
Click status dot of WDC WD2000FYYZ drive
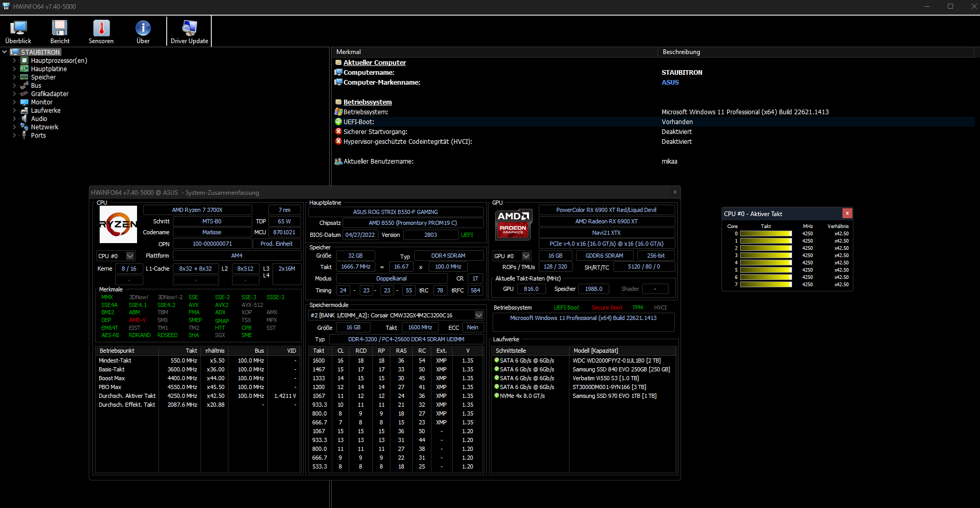pyautogui.click(x=497, y=360)
